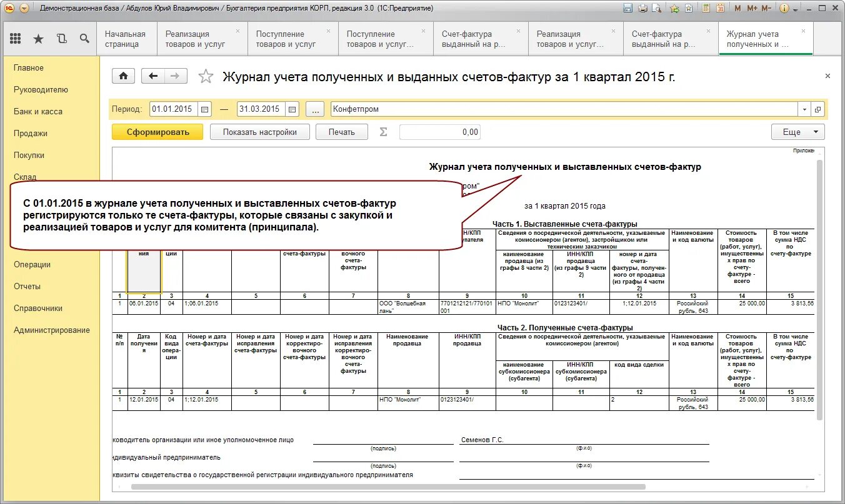
Task: Click the M memory button
Action: (x=738, y=8)
